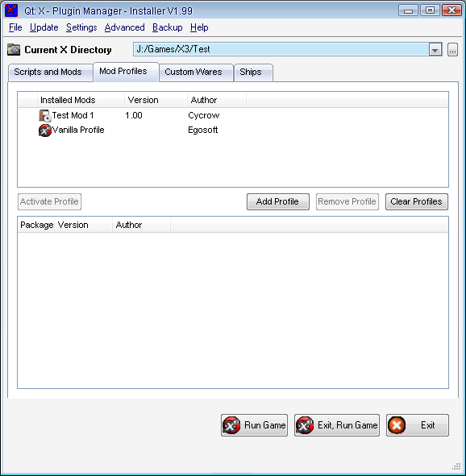
Task: Click the browse button with three dots
Action: (x=452, y=49)
